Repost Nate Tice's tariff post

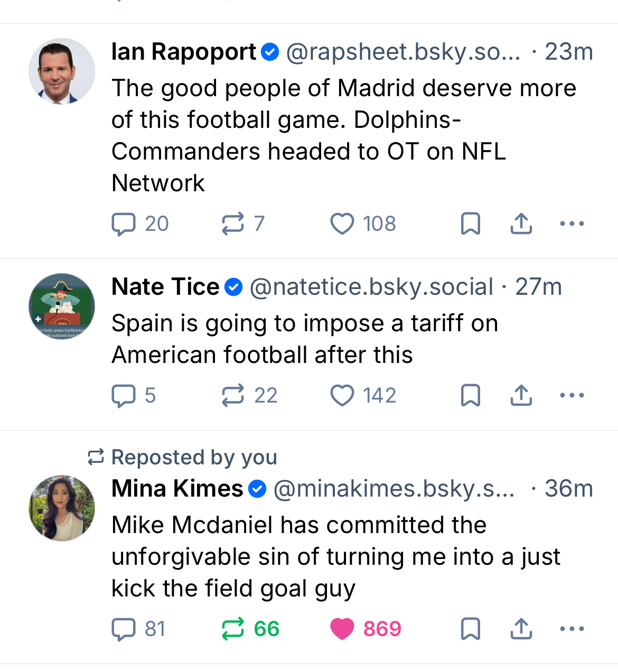pos(232,395)
